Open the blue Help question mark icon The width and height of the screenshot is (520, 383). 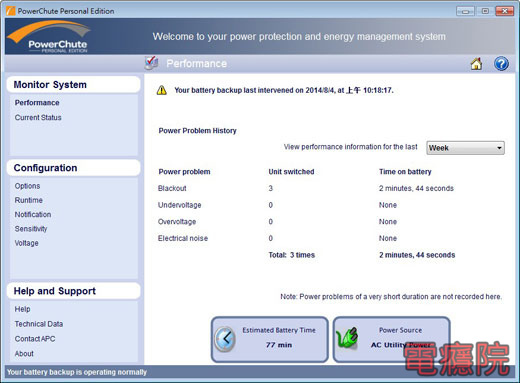501,64
